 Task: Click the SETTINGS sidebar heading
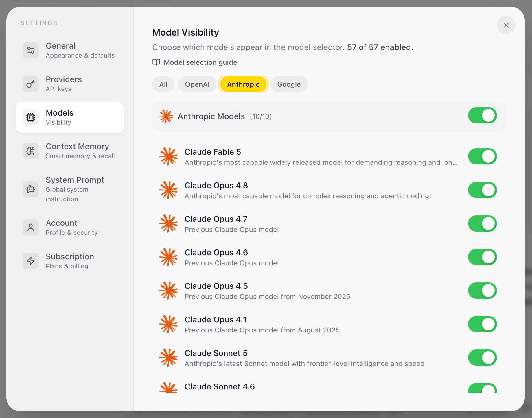tap(39, 23)
